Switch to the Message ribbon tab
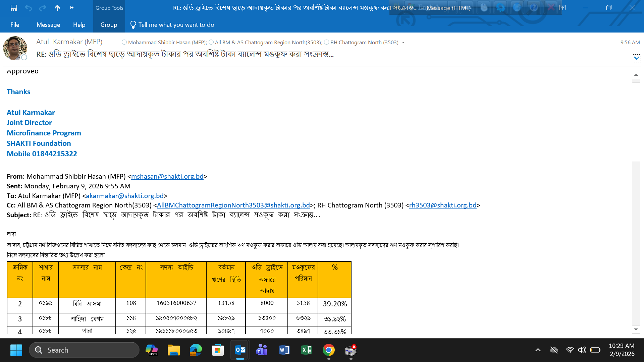Viewport: 644px width, 362px height. tap(48, 25)
